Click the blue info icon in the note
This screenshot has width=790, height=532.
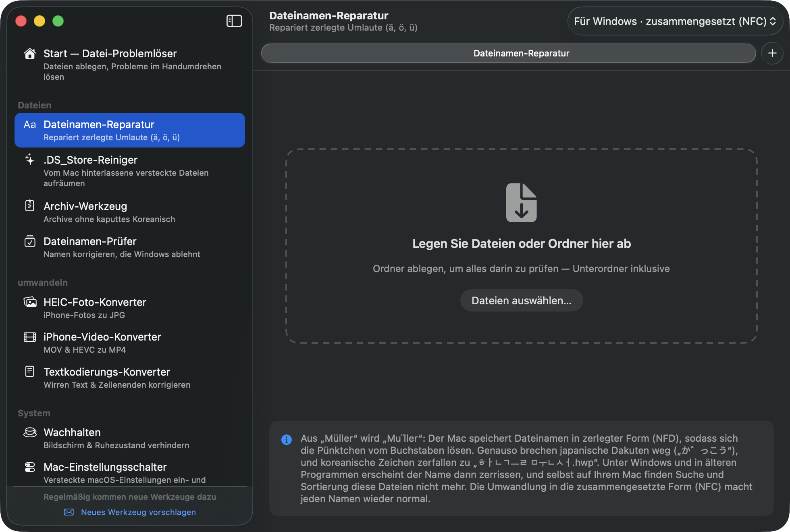click(x=287, y=439)
